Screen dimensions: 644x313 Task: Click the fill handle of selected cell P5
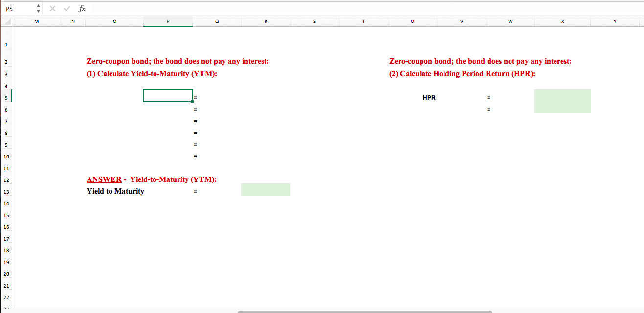click(x=193, y=102)
